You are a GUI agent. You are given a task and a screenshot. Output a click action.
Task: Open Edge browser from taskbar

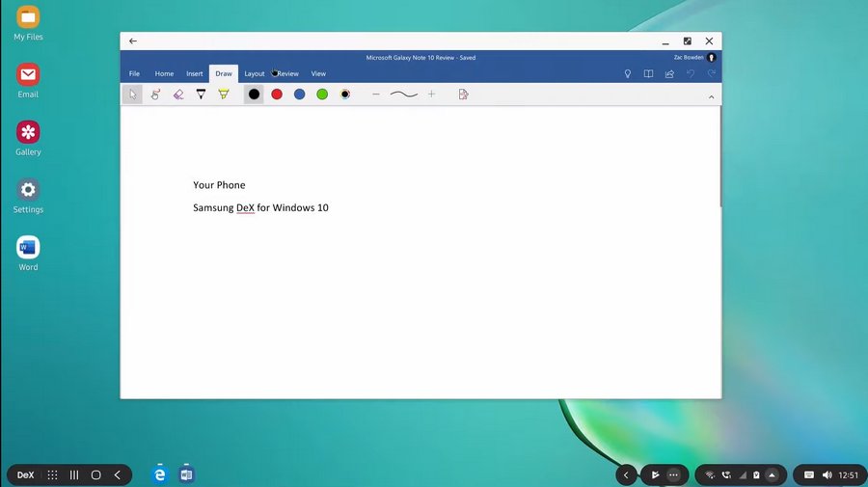159,474
